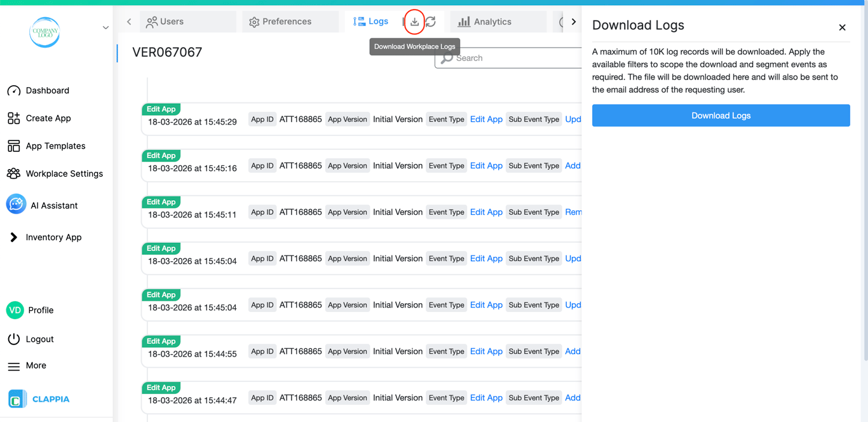
Task: Open the Dashboard gauge icon
Action: (13, 91)
